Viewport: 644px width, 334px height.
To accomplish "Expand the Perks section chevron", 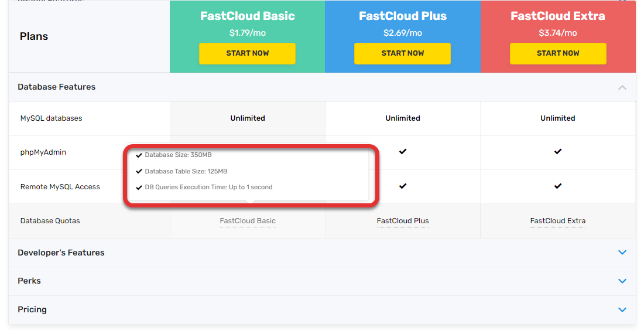I will click(x=622, y=281).
